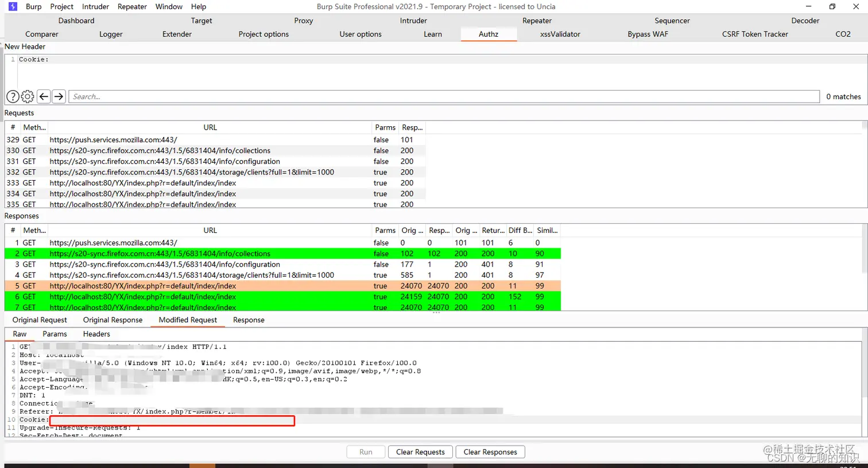This screenshot has height=468, width=868.
Task: Switch to the Proxy tab
Action: pyautogui.click(x=304, y=21)
